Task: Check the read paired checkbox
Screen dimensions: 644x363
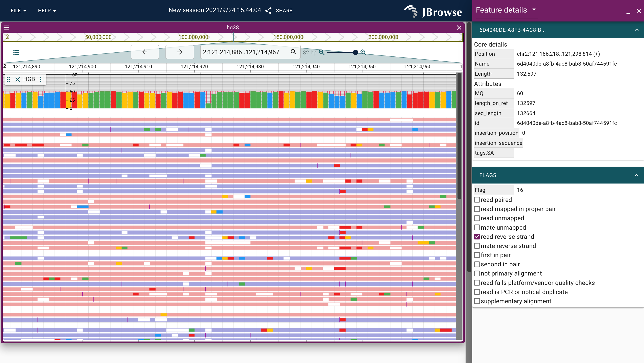Action: click(477, 200)
